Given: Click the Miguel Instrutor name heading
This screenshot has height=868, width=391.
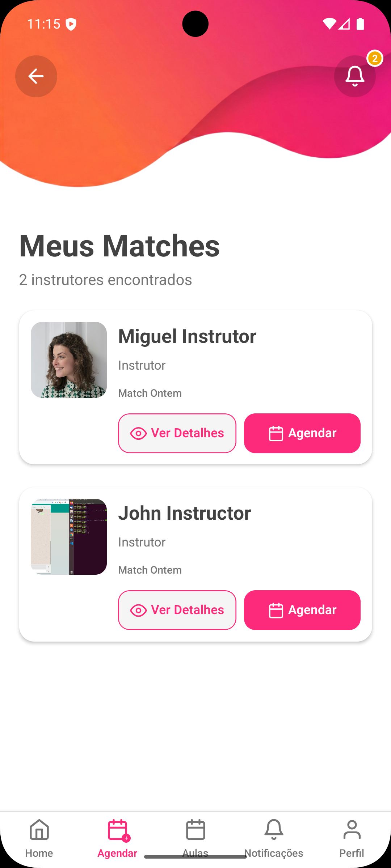Looking at the screenshot, I should [187, 336].
